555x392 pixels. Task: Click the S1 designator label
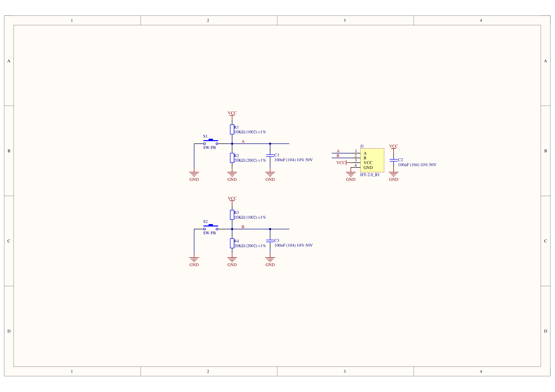coord(205,136)
